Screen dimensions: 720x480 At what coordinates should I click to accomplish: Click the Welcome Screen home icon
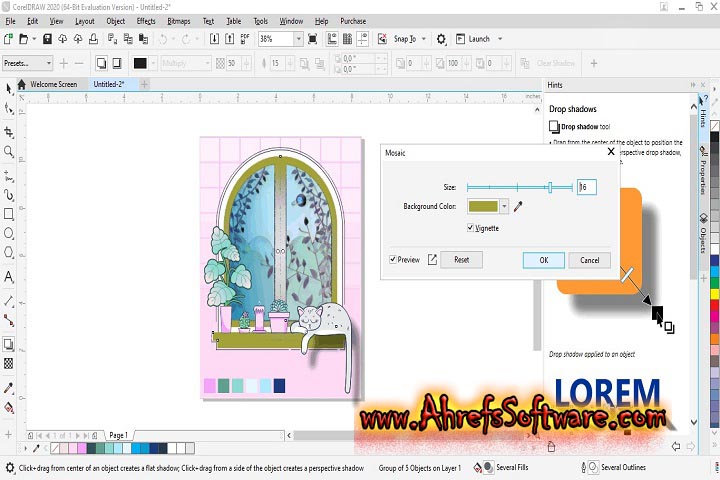click(x=22, y=84)
